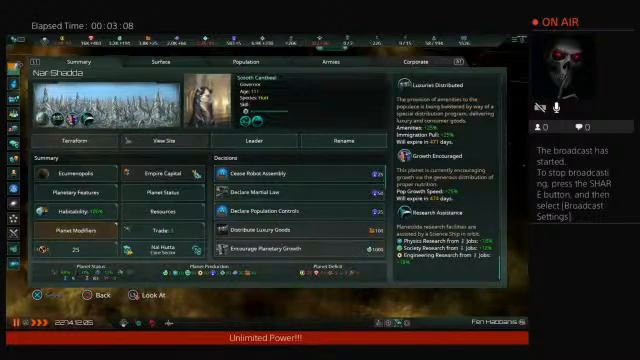Click the Research Assistance modifier icon
640x360 pixels.
[x=404, y=212]
